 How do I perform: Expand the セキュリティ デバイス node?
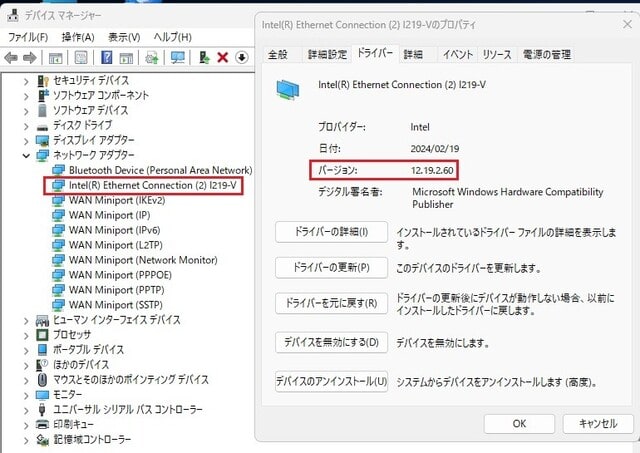pyautogui.click(x=27, y=81)
